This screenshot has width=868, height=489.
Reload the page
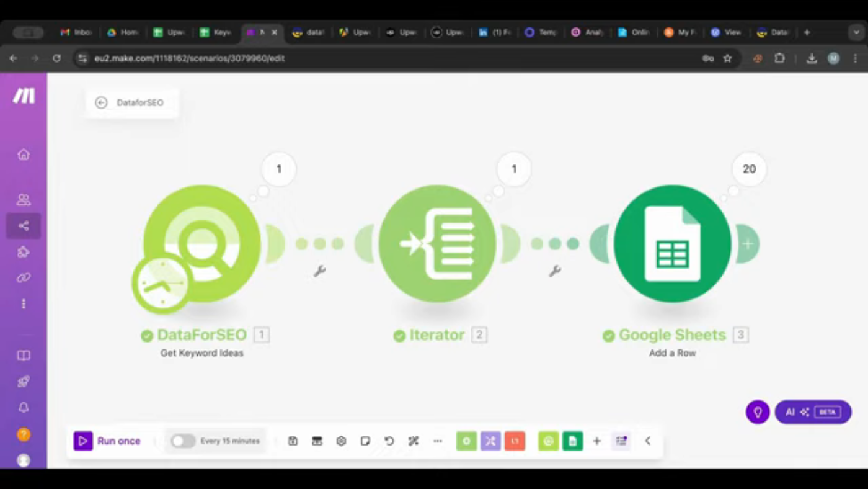tap(56, 58)
